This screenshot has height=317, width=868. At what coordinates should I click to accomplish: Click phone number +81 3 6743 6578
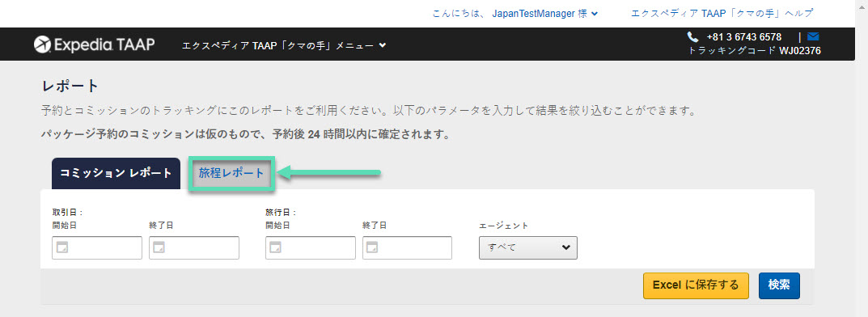(x=744, y=37)
